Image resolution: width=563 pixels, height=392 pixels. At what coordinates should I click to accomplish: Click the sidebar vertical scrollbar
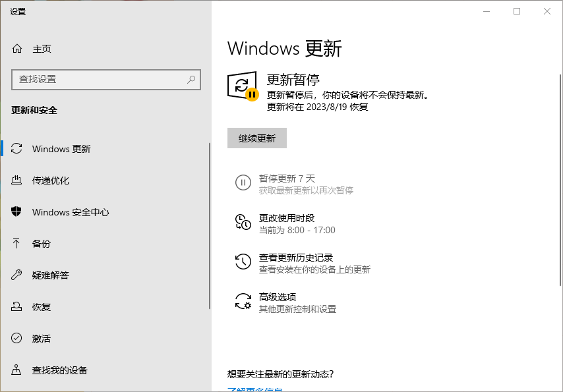tap(210, 226)
